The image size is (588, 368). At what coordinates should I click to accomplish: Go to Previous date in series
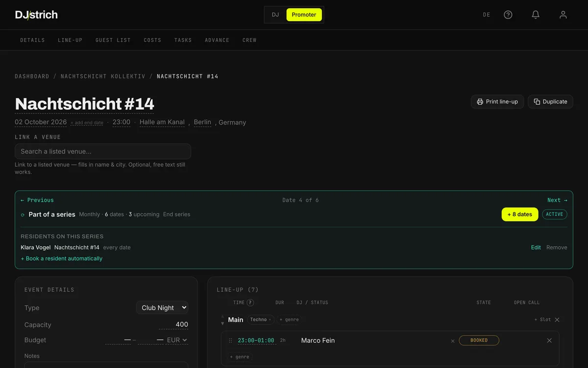pyautogui.click(x=37, y=200)
